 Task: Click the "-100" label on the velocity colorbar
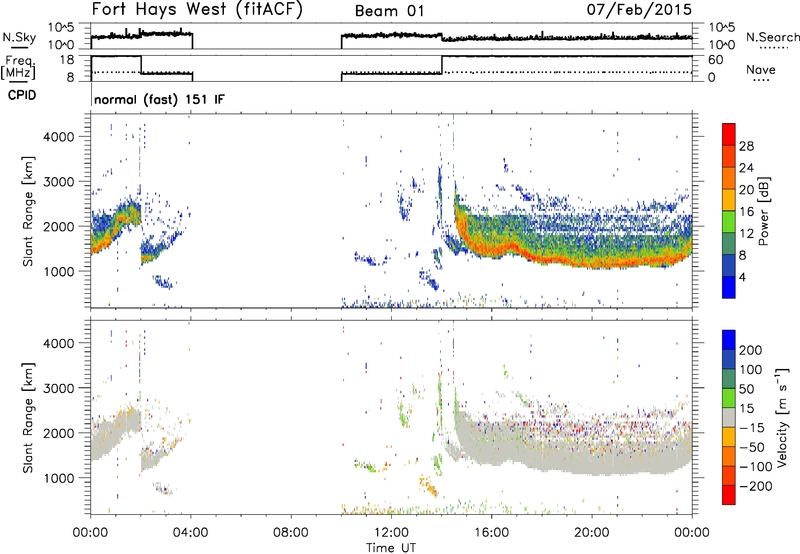tap(756, 467)
